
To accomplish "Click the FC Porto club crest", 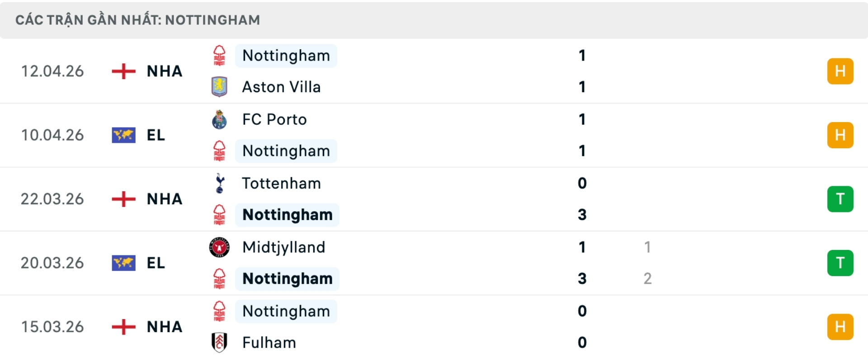I will click(219, 119).
